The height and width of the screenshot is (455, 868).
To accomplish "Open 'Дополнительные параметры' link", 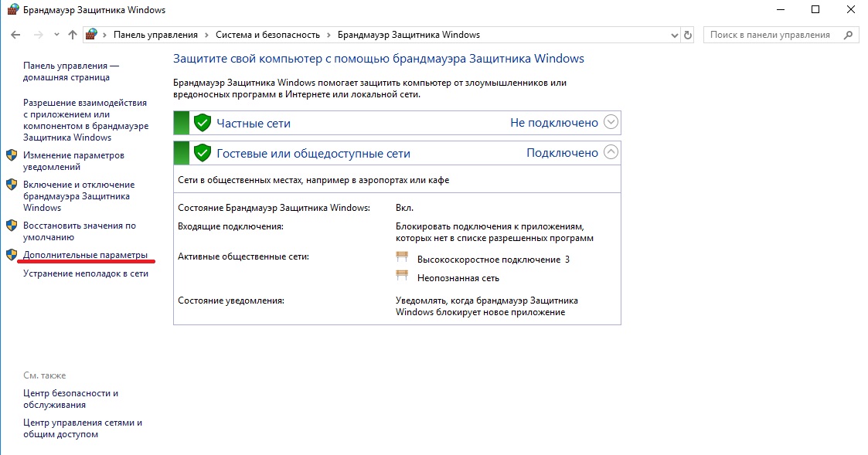I will pyautogui.click(x=85, y=255).
